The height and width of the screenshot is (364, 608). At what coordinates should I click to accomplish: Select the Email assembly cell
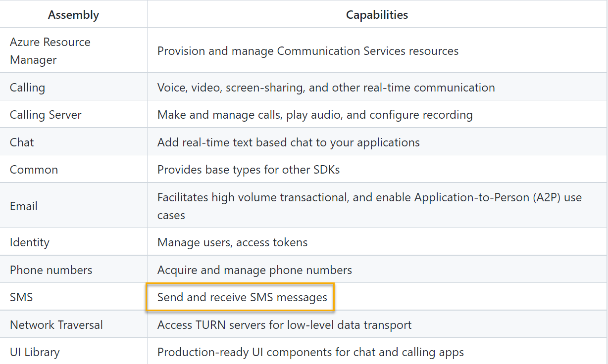click(73, 206)
